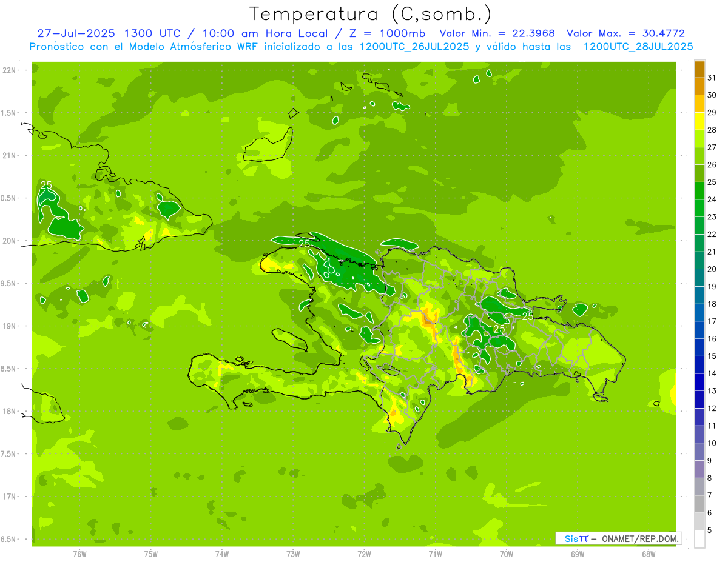Click the '9.5N' latitude axis label
Viewport: 728px width, 562px height.
point(10,283)
